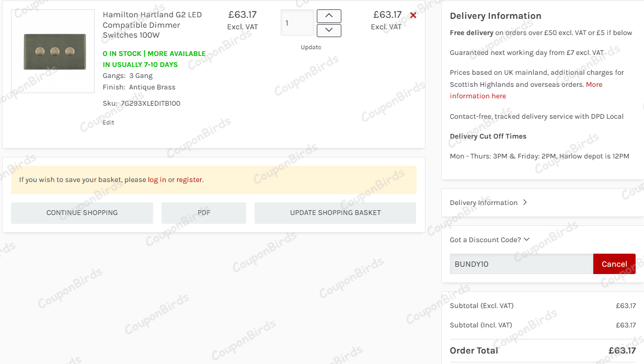
Task: Click the quantity input field
Action: (x=297, y=23)
